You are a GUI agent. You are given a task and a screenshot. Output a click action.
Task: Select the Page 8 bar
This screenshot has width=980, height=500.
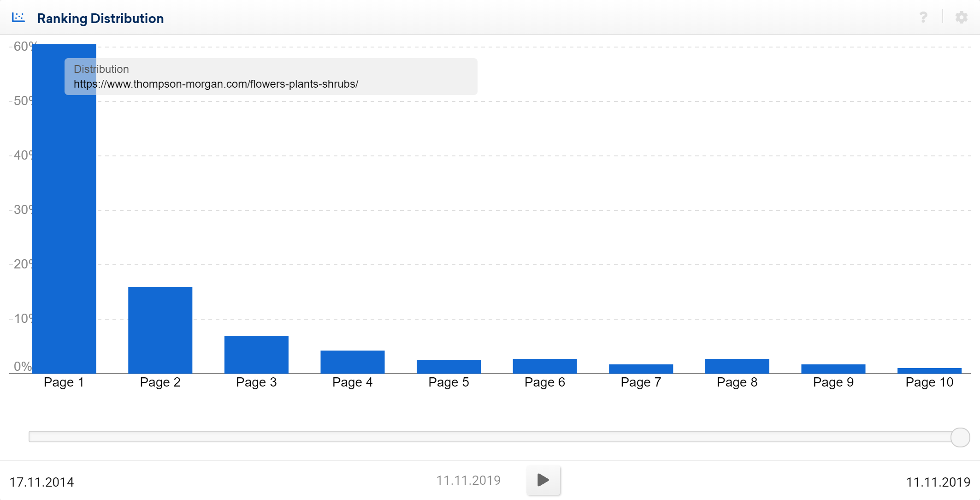(x=737, y=366)
